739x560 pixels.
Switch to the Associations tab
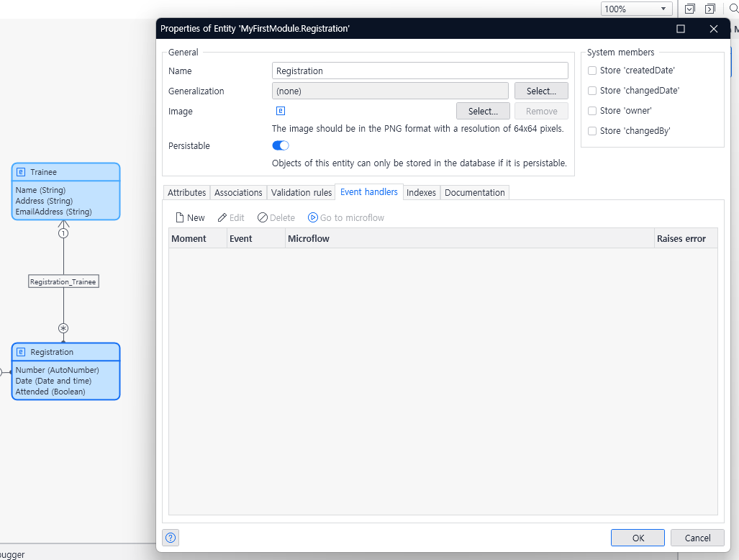(238, 192)
